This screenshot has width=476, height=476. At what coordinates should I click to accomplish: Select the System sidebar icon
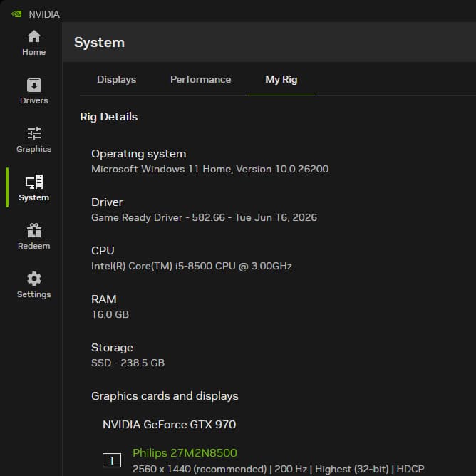tap(33, 188)
